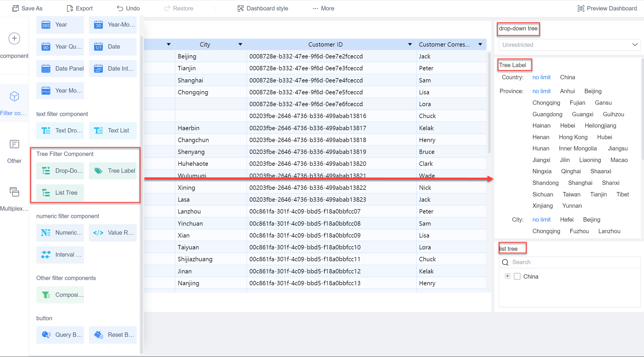644x357 pixels.
Task: Click Save As in the top toolbar
Action: coord(27,8)
